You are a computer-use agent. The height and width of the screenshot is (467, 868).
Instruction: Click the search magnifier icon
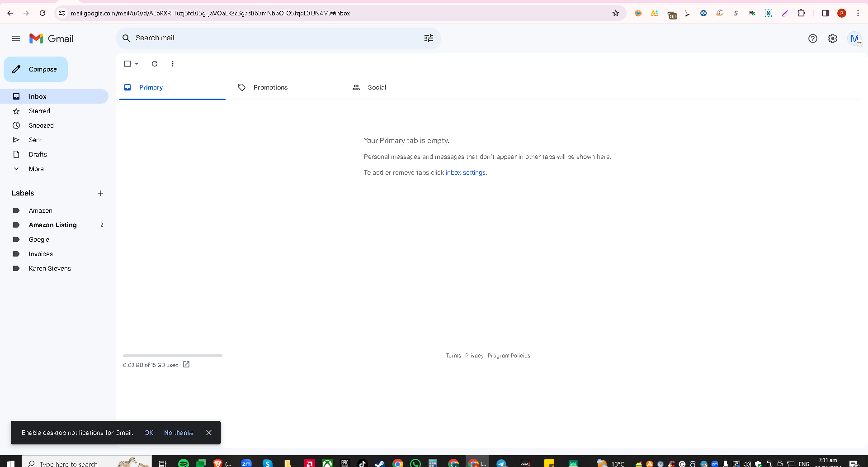[127, 38]
